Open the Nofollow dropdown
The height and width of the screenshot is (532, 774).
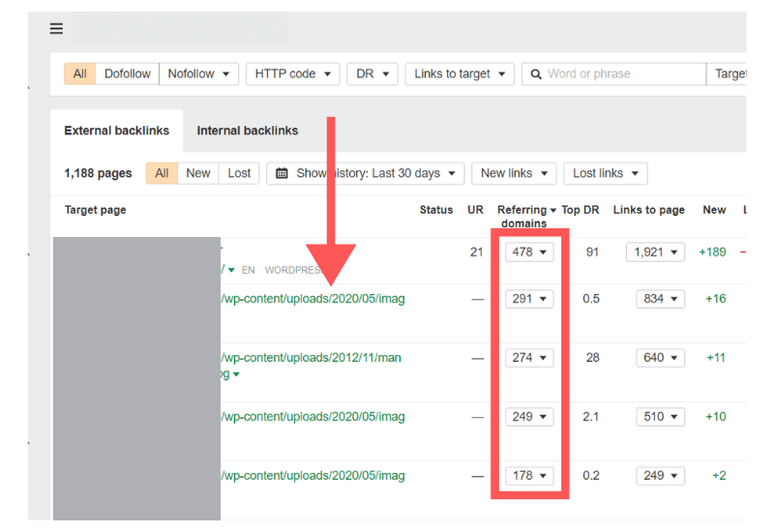(x=199, y=74)
